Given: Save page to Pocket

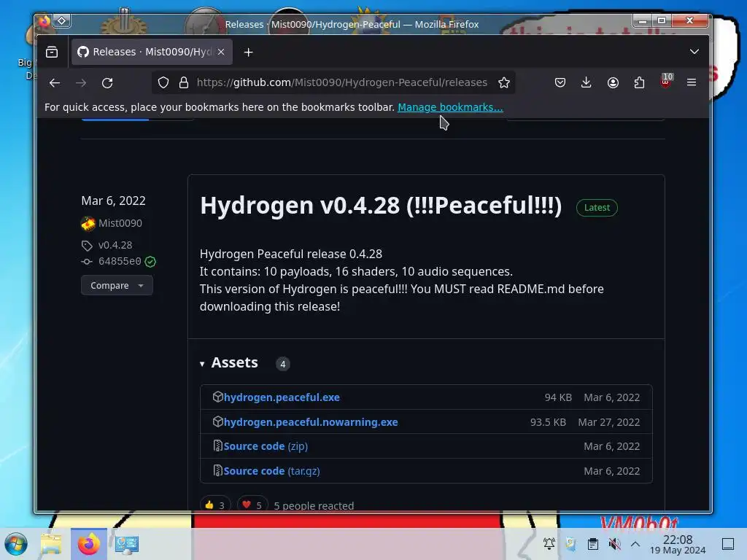Looking at the screenshot, I should (560, 83).
